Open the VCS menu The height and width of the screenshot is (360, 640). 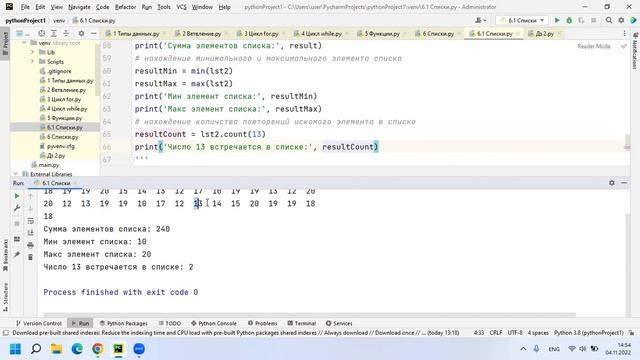click(x=181, y=7)
